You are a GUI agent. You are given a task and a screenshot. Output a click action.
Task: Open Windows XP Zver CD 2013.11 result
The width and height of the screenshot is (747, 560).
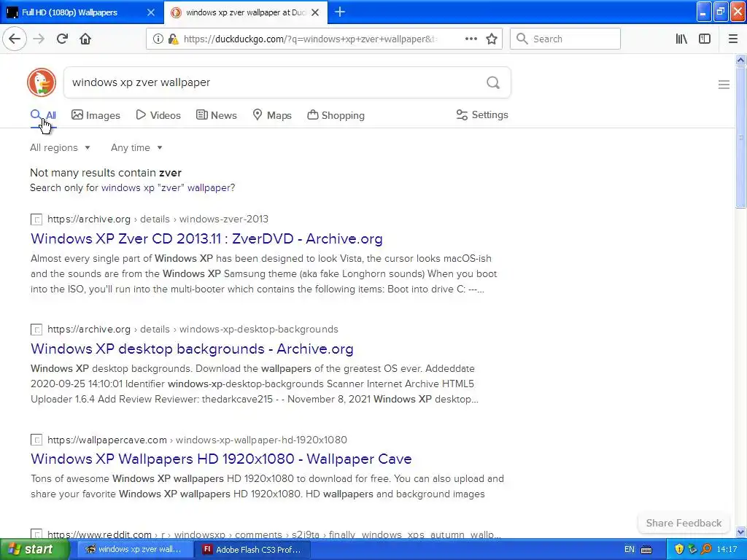point(206,238)
